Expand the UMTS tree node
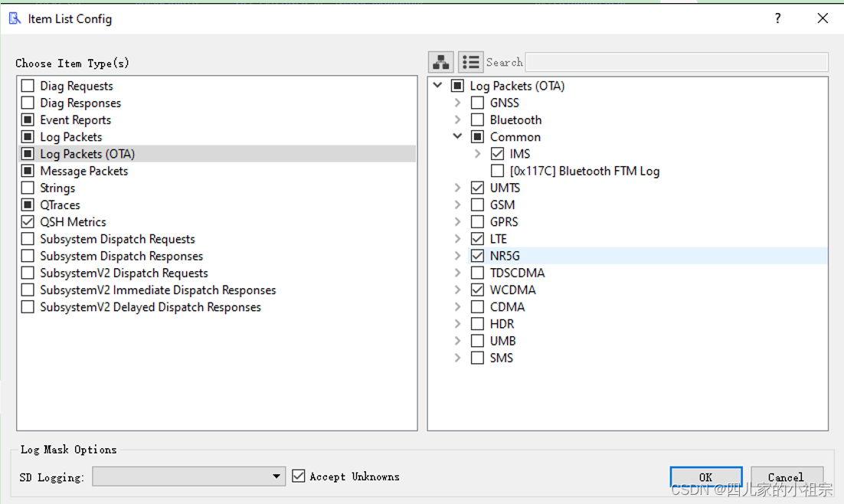This screenshot has width=844, height=504. (x=457, y=188)
